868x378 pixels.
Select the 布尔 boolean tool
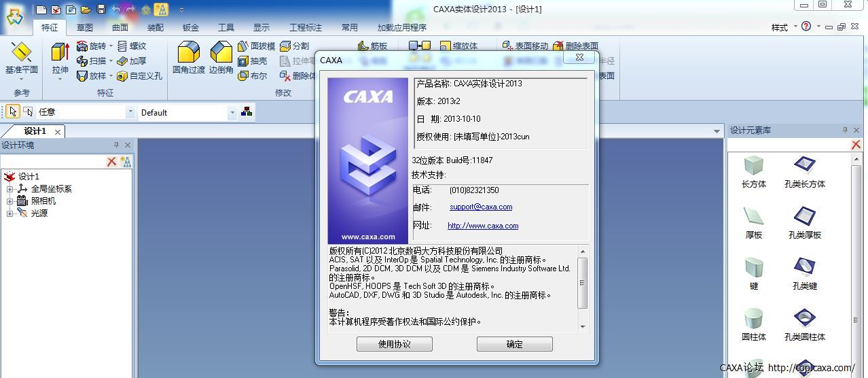pyautogui.click(x=253, y=76)
